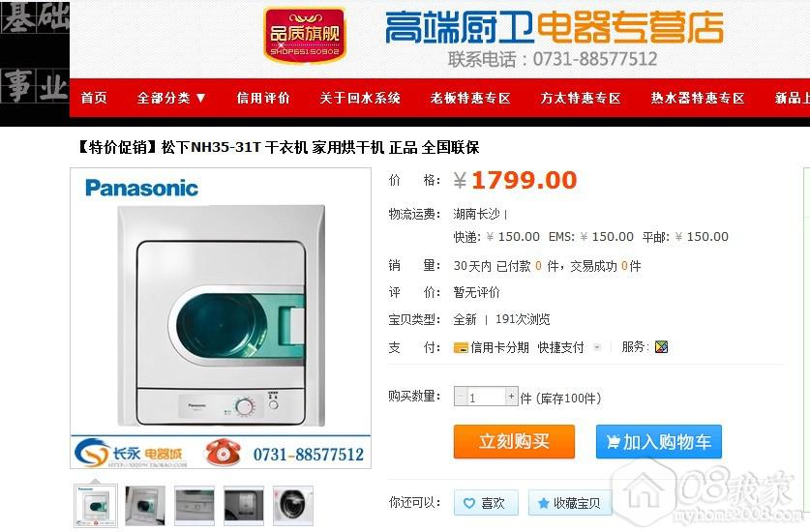Click the 加入购物车 button
810x532 pixels.
pyautogui.click(x=659, y=442)
